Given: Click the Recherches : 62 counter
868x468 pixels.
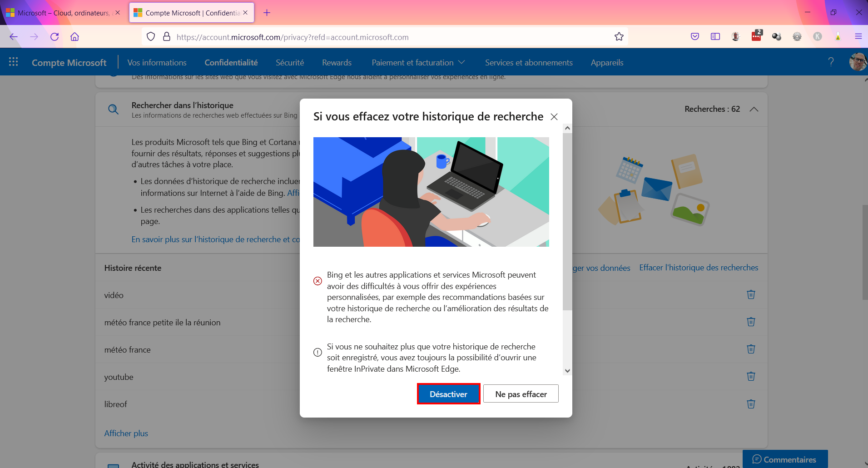Looking at the screenshot, I should 712,109.
